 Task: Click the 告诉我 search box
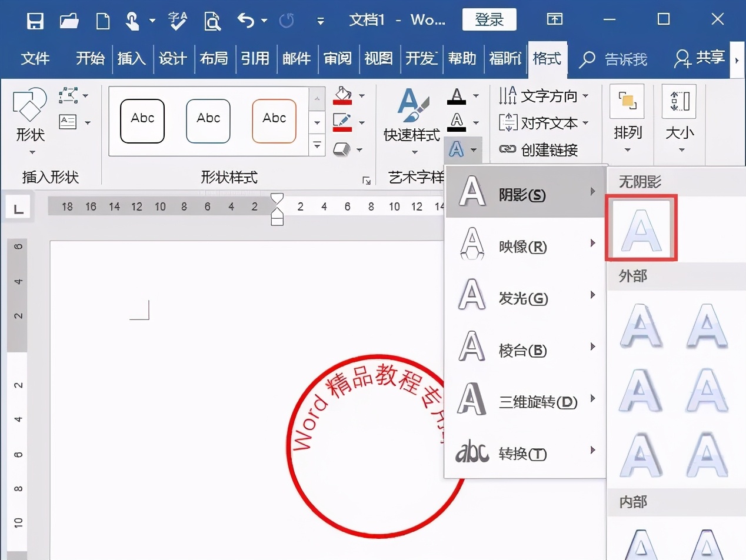[x=615, y=59]
